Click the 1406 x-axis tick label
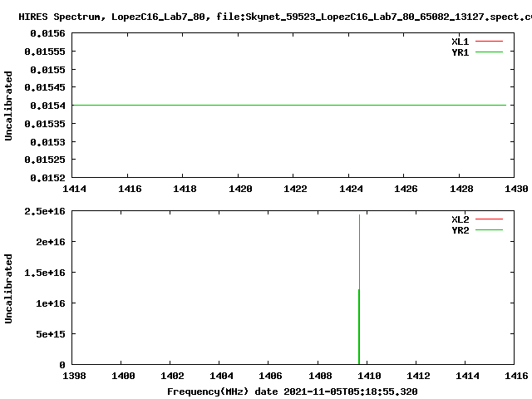 pyautogui.click(x=270, y=376)
